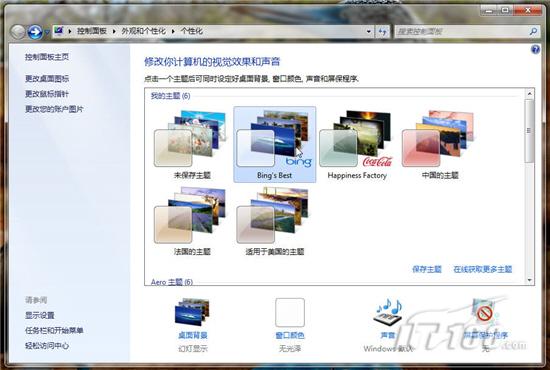Click the 保存主题 link

point(427,269)
